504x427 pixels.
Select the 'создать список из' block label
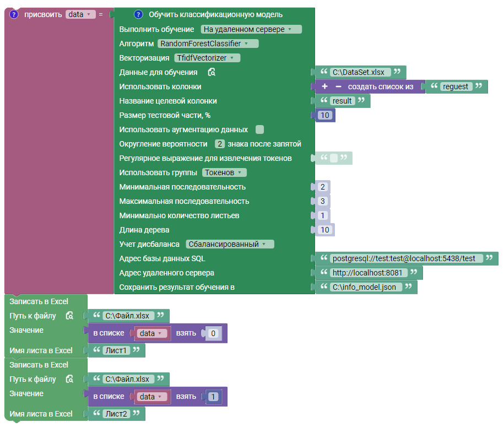381,87
